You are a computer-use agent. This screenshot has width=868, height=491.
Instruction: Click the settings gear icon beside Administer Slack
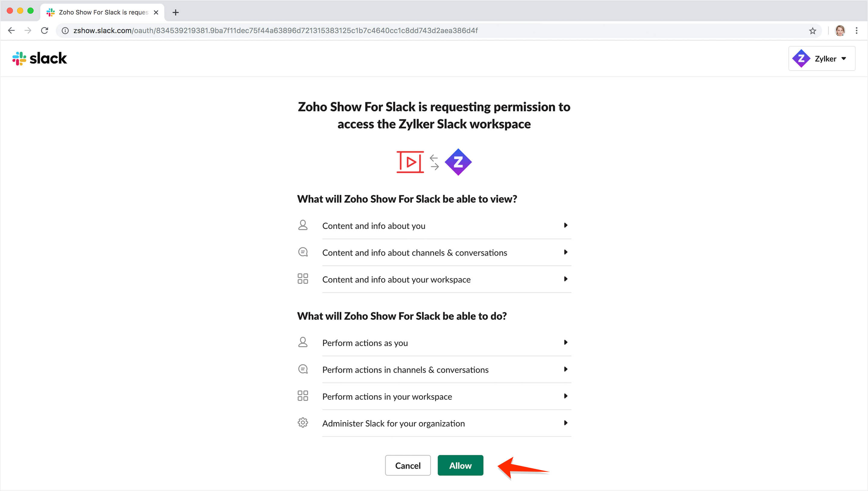(x=303, y=423)
